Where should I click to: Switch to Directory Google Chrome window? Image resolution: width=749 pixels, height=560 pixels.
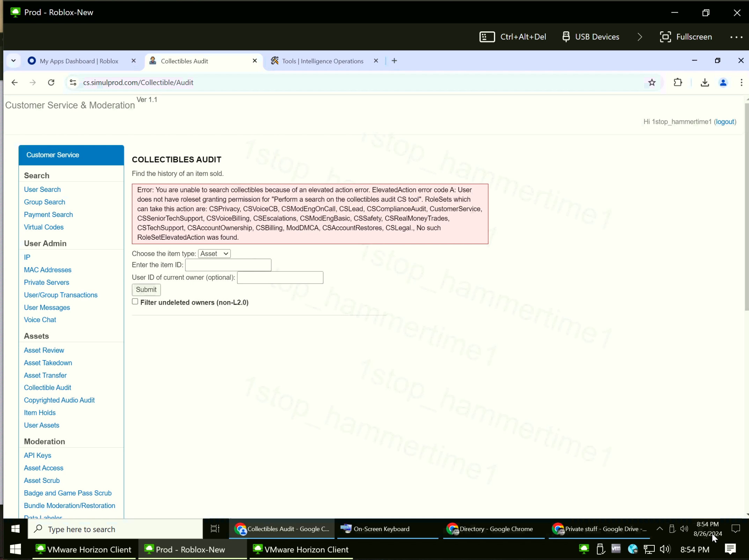493,529
